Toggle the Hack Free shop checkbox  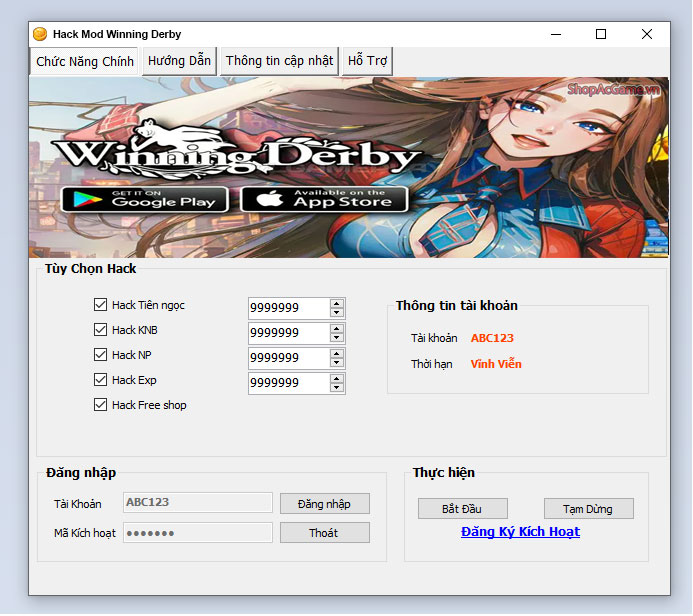click(x=100, y=405)
